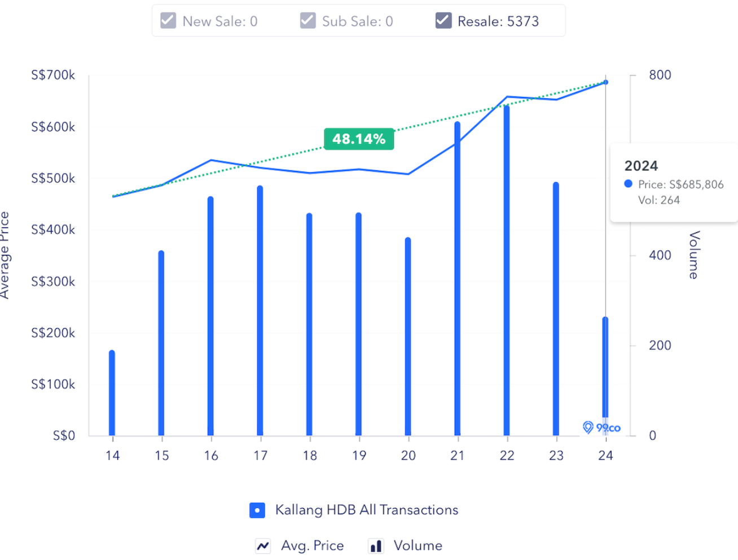The image size is (738, 560).
Task: Click the x-axis label 19
Action: (359, 455)
